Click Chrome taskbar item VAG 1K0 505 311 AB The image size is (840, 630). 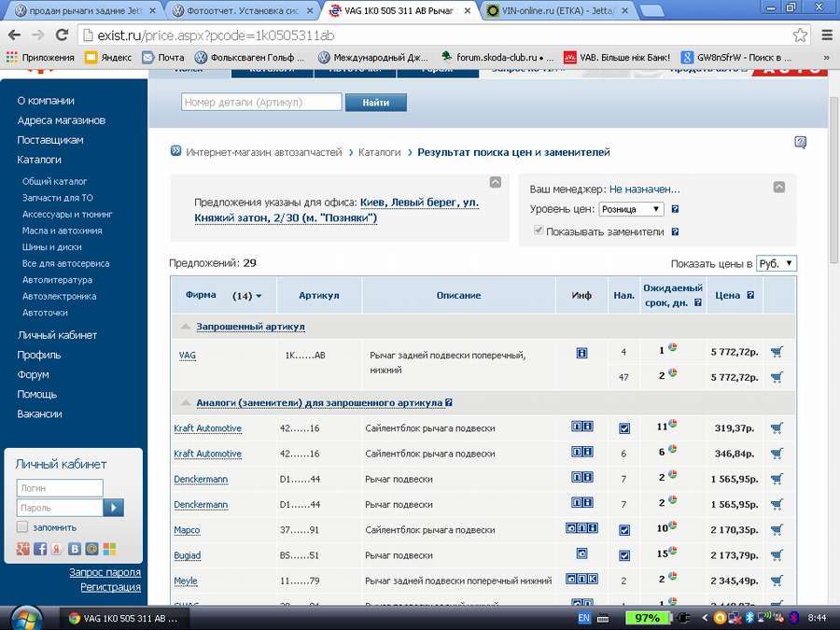pyautogui.click(x=124, y=618)
